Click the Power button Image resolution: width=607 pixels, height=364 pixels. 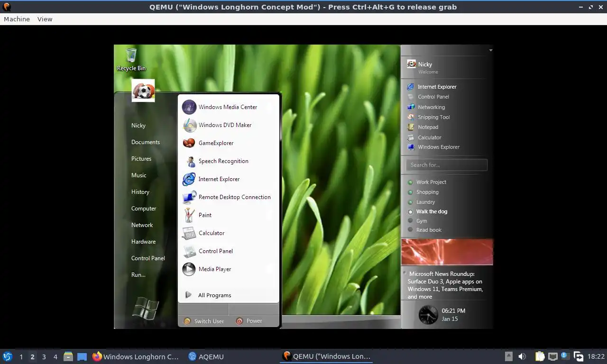pyautogui.click(x=249, y=321)
